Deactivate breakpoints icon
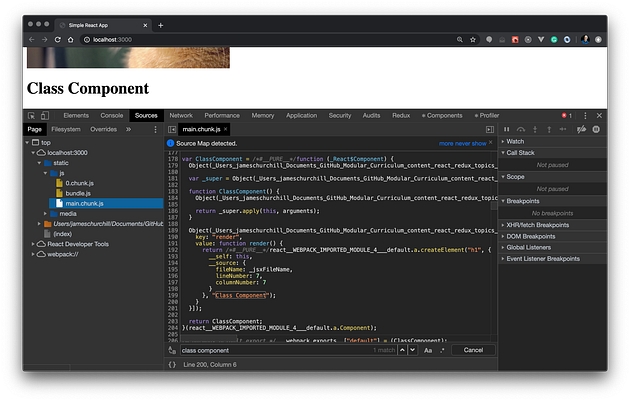 tap(581, 129)
